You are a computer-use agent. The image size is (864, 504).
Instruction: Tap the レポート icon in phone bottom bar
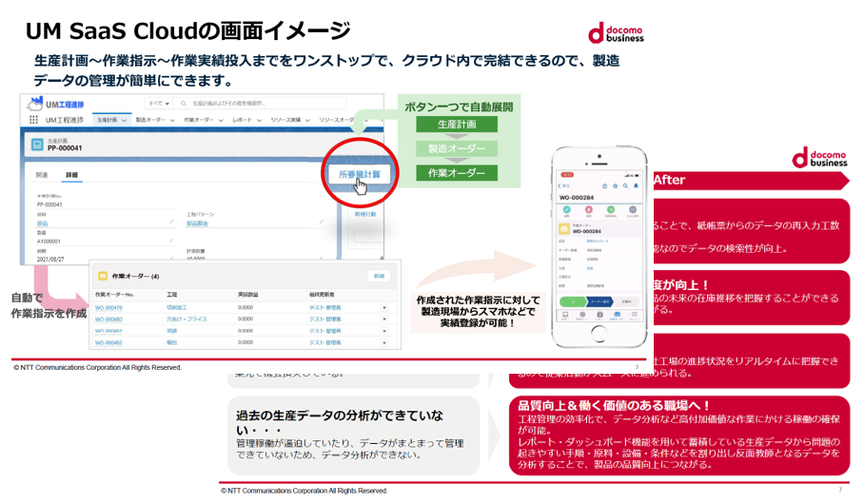click(599, 315)
